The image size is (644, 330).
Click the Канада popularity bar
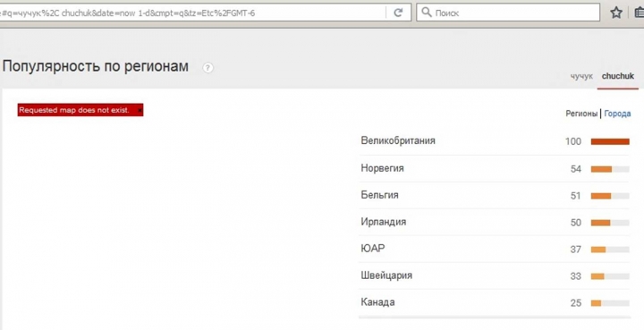(610, 303)
